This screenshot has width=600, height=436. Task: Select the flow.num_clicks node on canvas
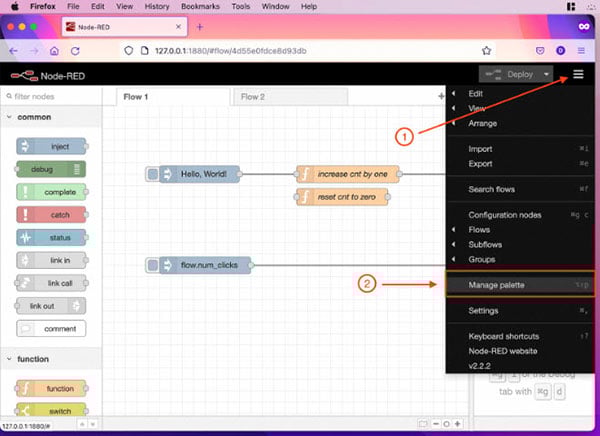tap(205, 265)
